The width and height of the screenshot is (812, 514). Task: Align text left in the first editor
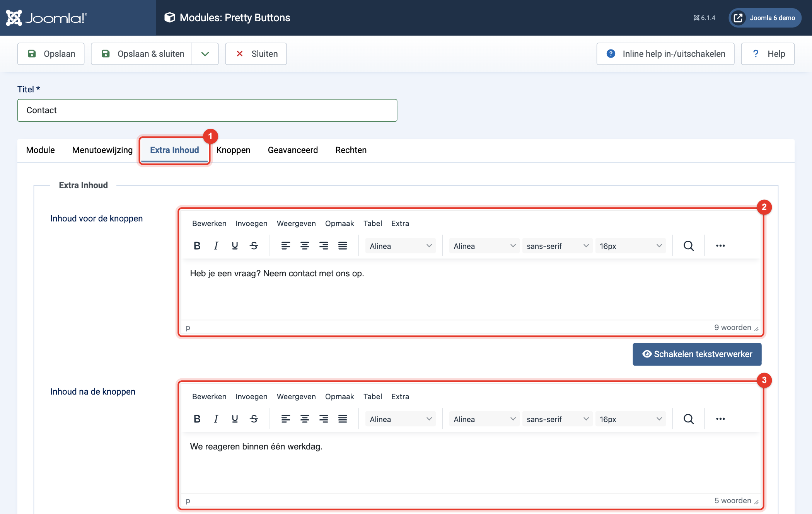tap(285, 246)
